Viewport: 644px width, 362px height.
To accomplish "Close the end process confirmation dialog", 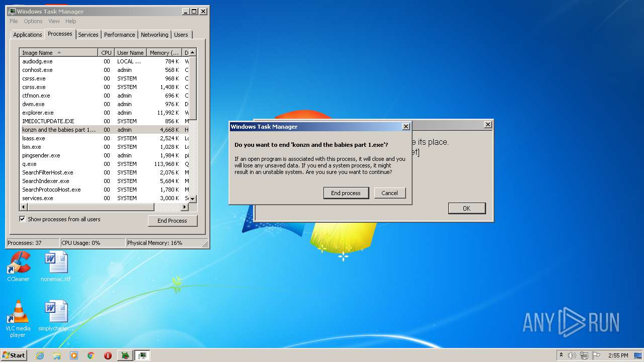I will tap(406, 127).
